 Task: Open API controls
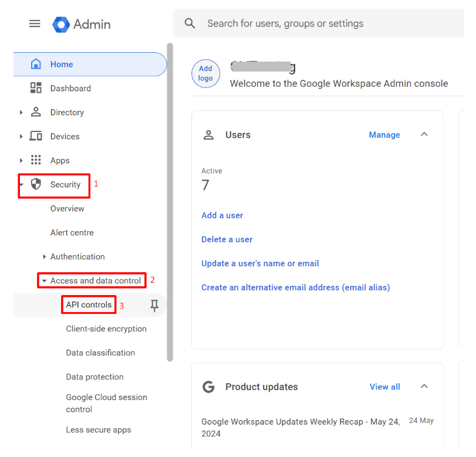(x=89, y=304)
